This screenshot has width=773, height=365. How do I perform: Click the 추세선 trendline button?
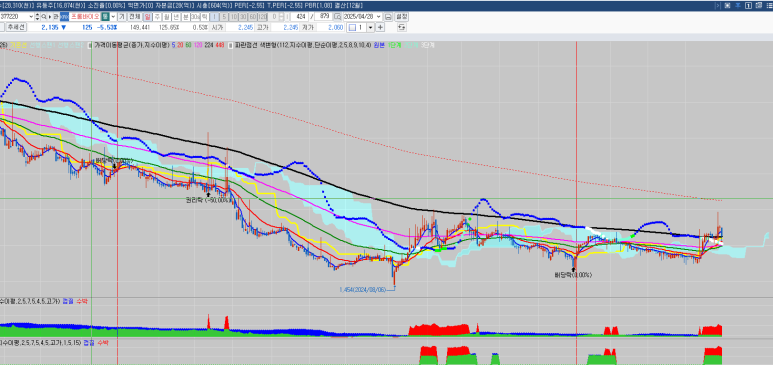pos(16,27)
